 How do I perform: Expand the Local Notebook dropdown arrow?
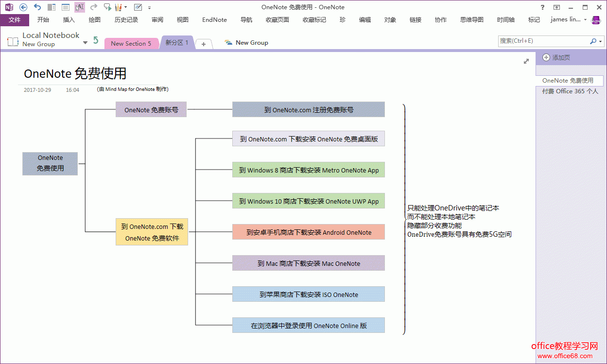85,43
